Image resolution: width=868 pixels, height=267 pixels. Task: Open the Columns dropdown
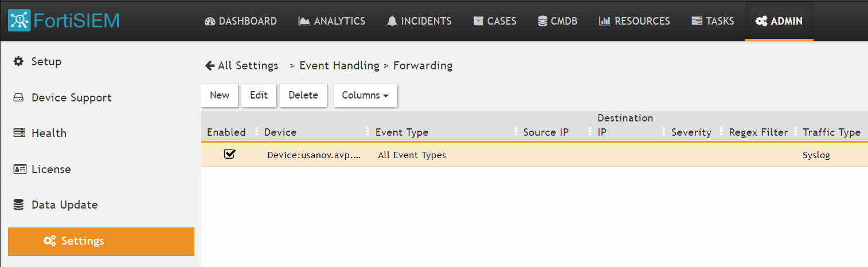tap(365, 96)
